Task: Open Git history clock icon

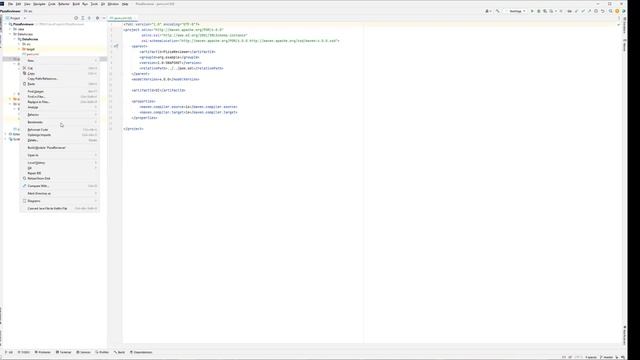Action: [596, 11]
